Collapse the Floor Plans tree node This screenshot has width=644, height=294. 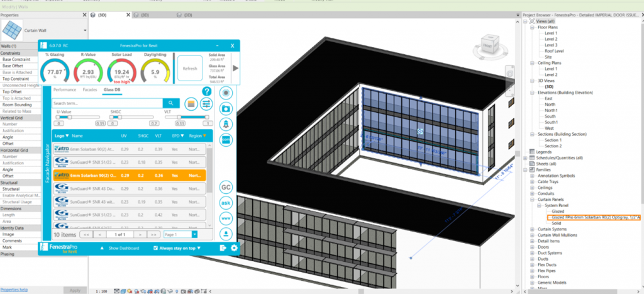[x=533, y=27]
